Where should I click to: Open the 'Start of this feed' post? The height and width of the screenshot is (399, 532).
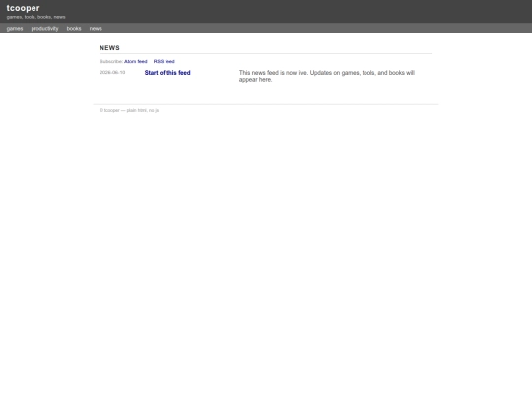point(167,73)
